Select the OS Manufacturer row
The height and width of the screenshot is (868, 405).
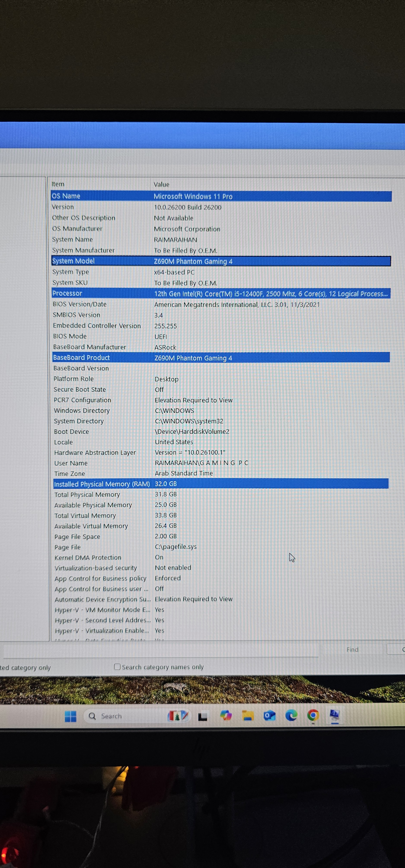coord(221,229)
